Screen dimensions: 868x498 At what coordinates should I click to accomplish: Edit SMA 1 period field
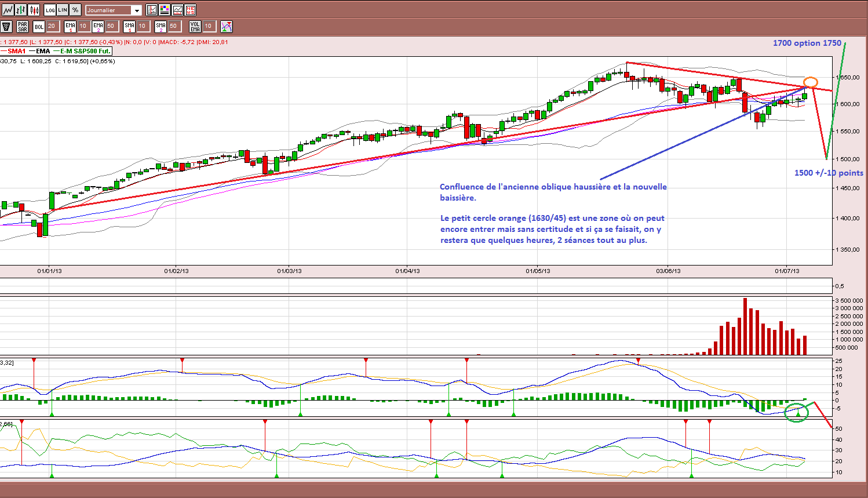143,26
